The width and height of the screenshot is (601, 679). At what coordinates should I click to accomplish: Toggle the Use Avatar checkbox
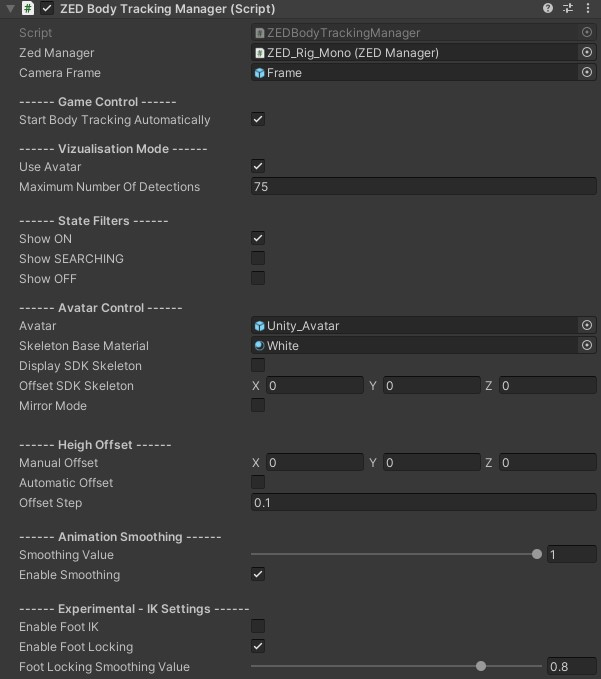point(258,166)
